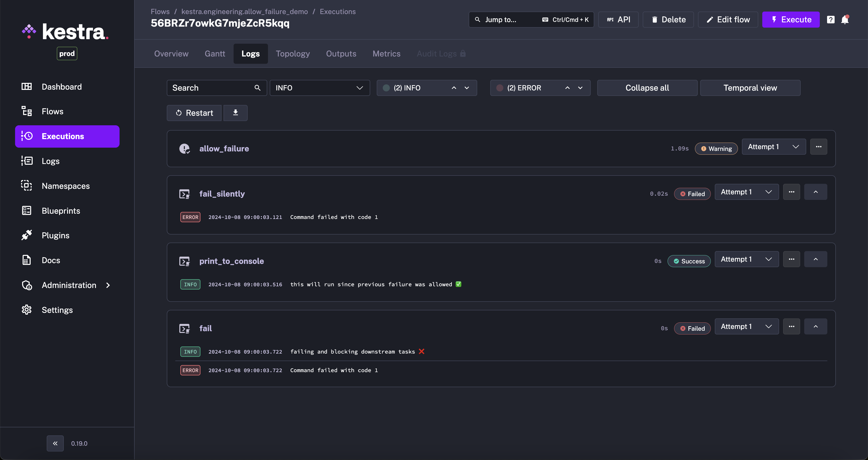Download logs using the download icon
The width and height of the screenshot is (868, 460).
click(236, 112)
